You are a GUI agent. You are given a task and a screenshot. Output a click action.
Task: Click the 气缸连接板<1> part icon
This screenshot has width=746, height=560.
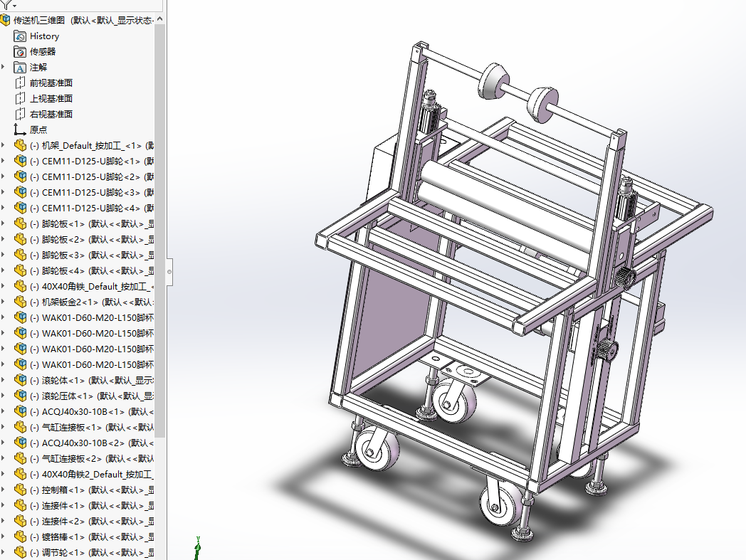click(20, 427)
